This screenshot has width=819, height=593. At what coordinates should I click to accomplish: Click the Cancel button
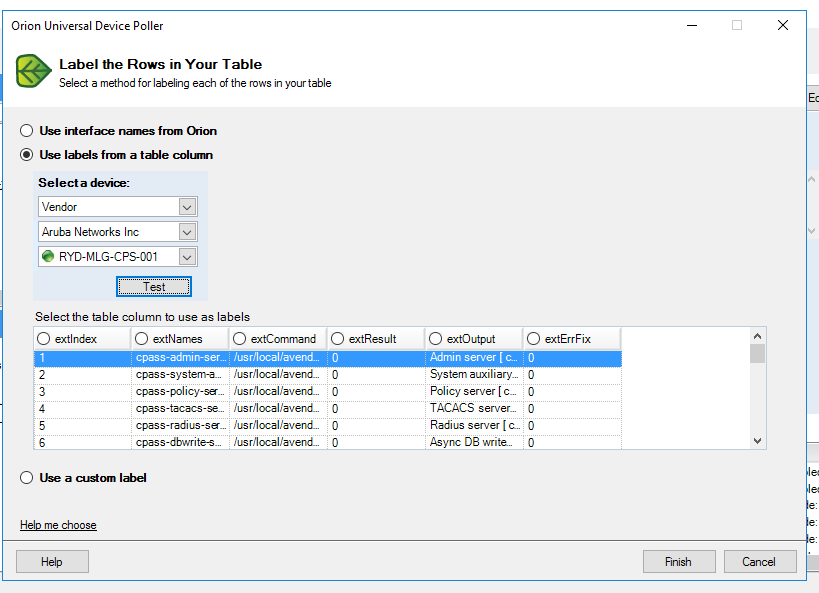(x=760, y=562)
